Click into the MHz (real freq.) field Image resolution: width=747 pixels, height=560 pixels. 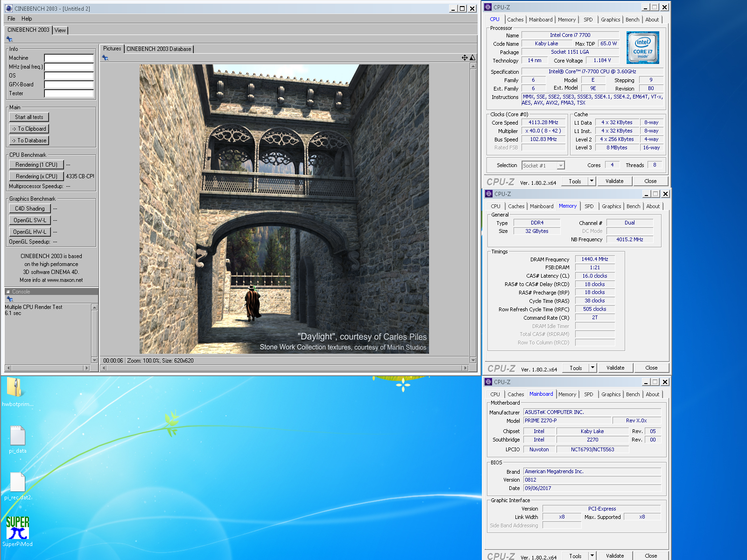point(69,67)
